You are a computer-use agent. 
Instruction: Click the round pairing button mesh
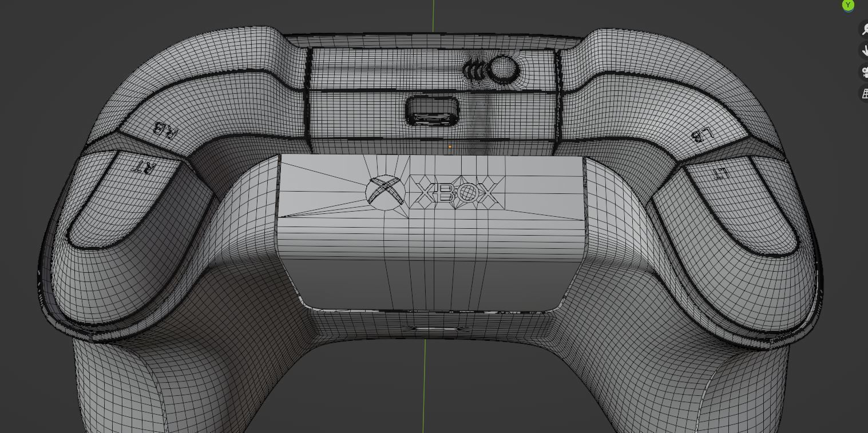(x=503, y=70)
